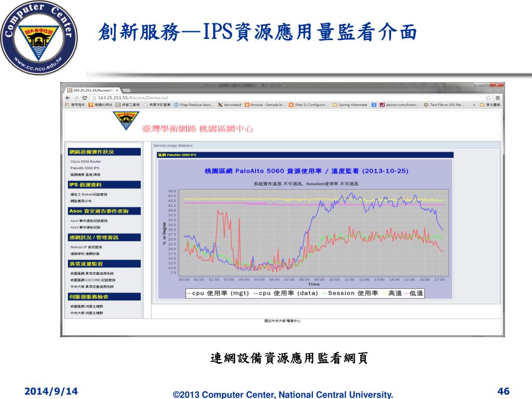Expand the 伺服器服務檢查 section header

coord(104,297)
